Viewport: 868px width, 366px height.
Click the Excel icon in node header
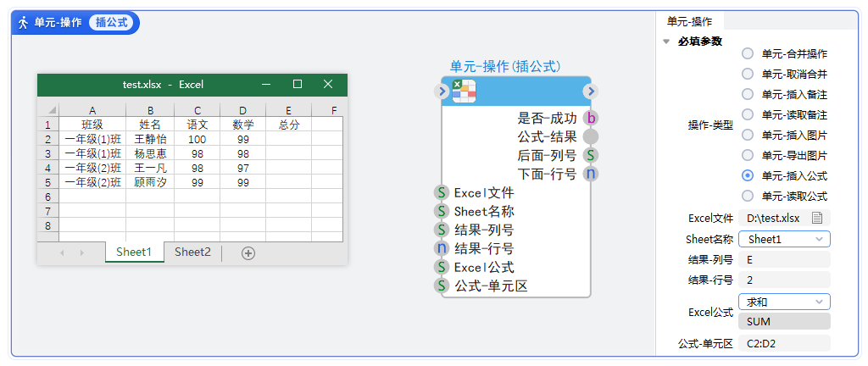tap(464, 91)
